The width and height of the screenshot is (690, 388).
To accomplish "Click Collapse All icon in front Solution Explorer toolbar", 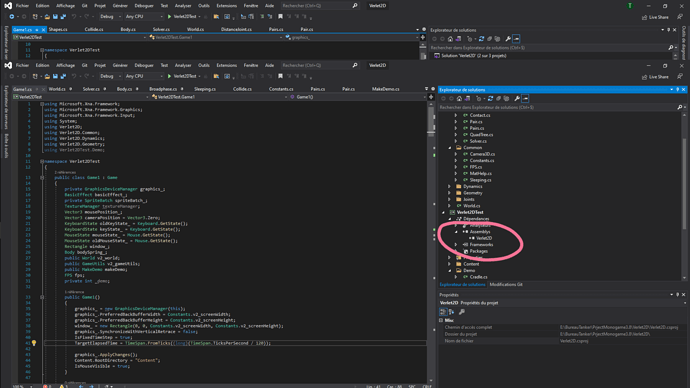I will click(499, 99).
